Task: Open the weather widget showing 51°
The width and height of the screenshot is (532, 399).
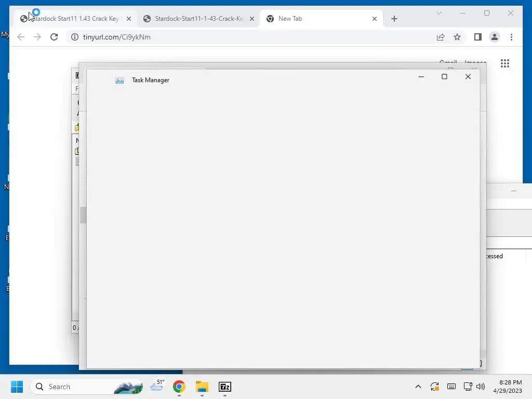Action: [x=157, y=386]
